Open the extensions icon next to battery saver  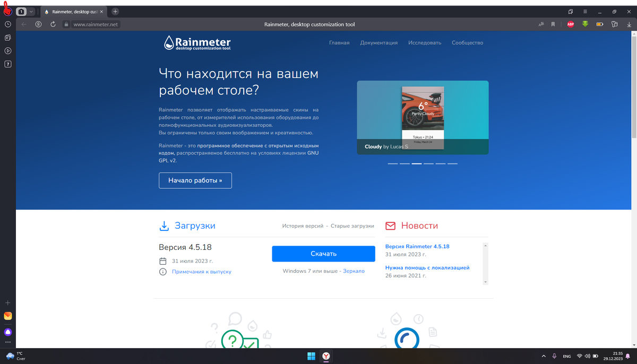click(x=615, y=24)
